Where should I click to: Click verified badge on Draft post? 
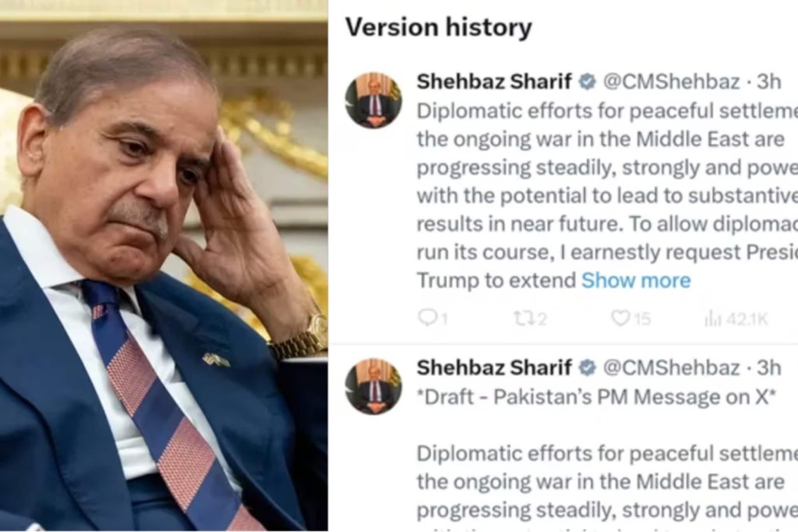click(x=587, y=368)
